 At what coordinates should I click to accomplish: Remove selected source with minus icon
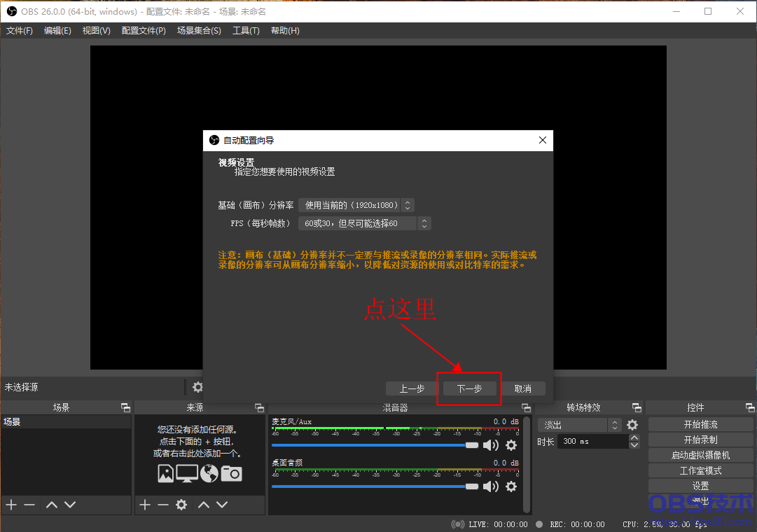pos(163,505)
